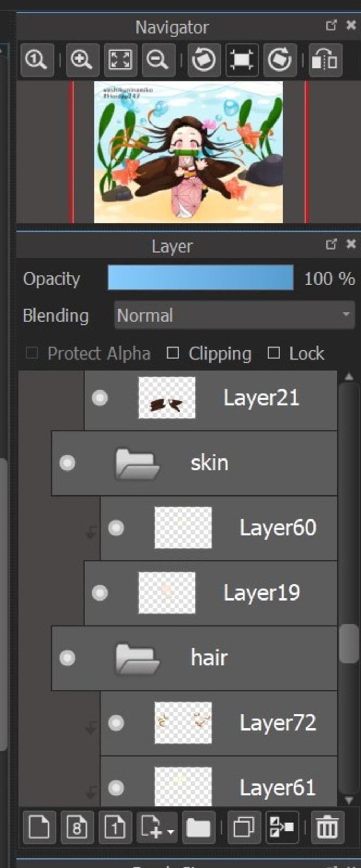Collapse the hair folder
Viewport: 361px width, 868px height.
click(137, 658)
